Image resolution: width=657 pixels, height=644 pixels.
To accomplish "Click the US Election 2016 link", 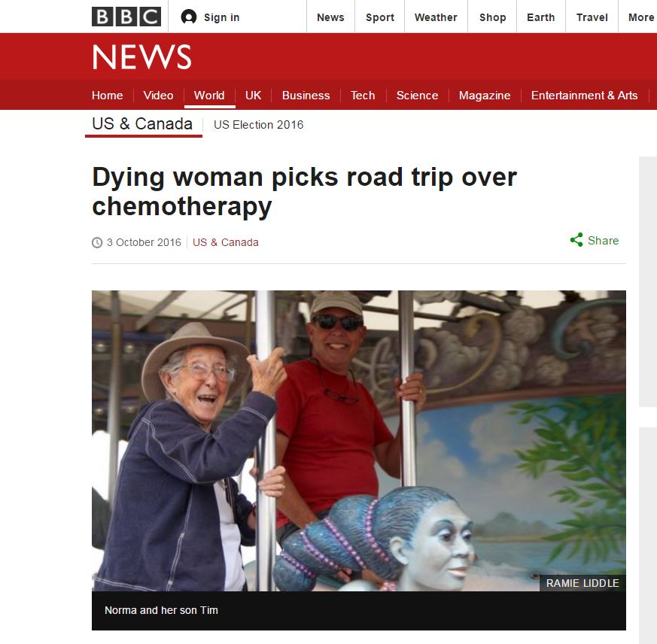I will (259, 125).
